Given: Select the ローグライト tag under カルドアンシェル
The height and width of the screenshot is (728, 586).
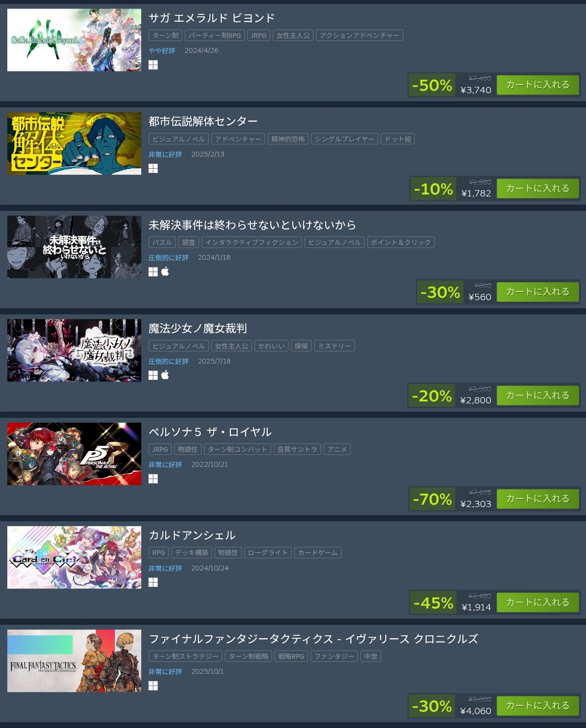Looking at the screenshot, I should tap(268, 553).
